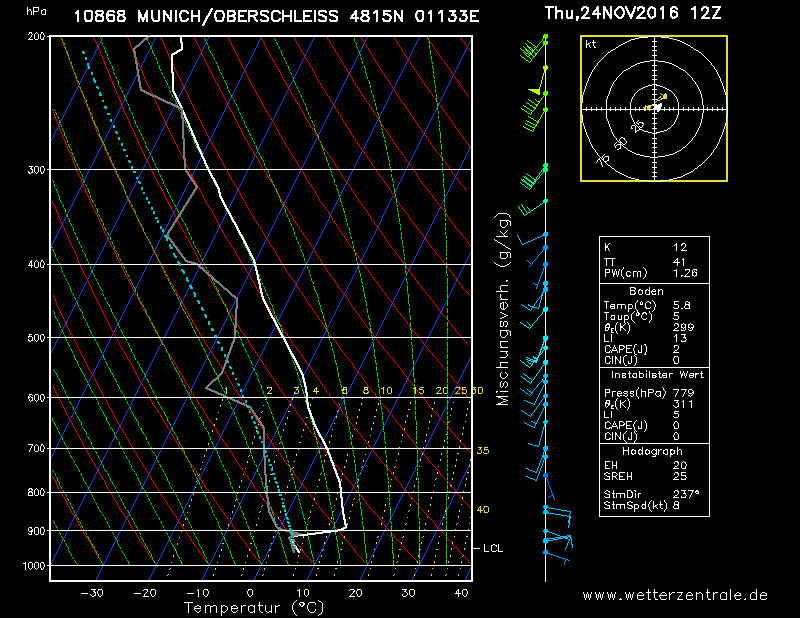The image size is (800, 618).
Task: Select the Boden section header
Action: (654, 290)
